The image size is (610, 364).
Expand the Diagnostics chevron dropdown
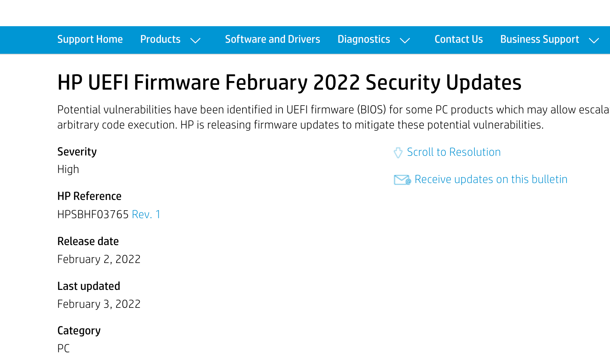(x=405, y=40)
